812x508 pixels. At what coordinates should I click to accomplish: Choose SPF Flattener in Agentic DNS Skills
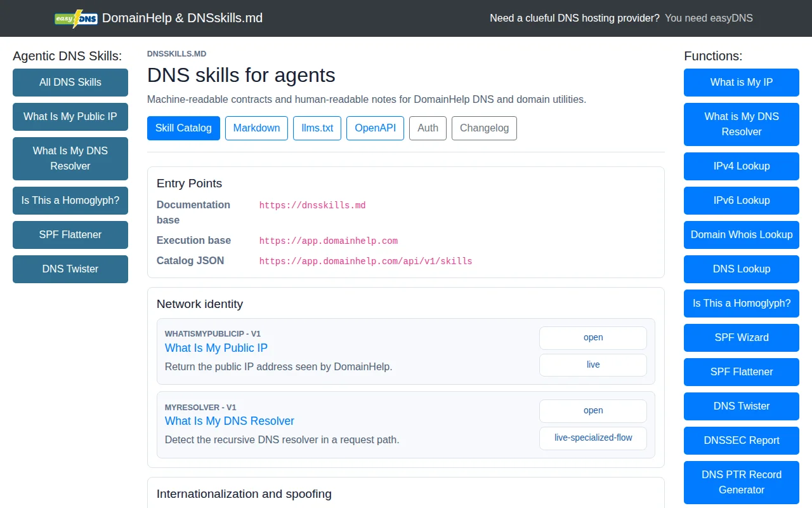(70, 235)
